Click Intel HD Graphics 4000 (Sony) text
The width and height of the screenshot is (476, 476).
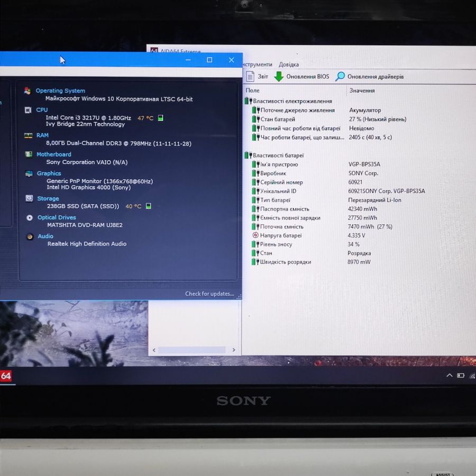(x=89, y=187)
